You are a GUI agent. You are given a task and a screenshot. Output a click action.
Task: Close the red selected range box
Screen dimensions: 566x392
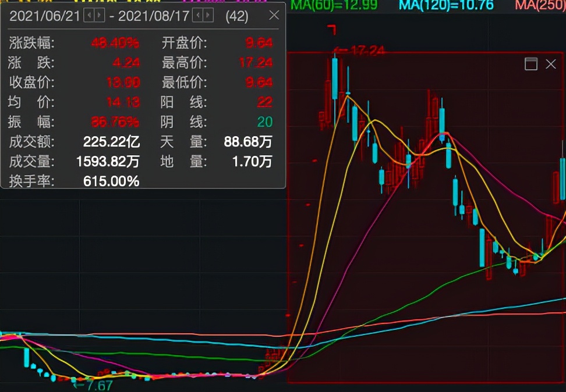(551, 64)
